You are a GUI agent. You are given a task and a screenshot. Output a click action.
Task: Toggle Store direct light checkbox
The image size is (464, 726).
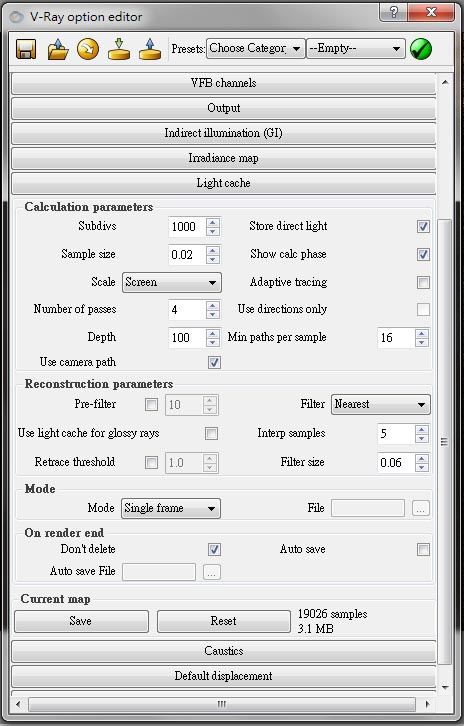point(423,226)
